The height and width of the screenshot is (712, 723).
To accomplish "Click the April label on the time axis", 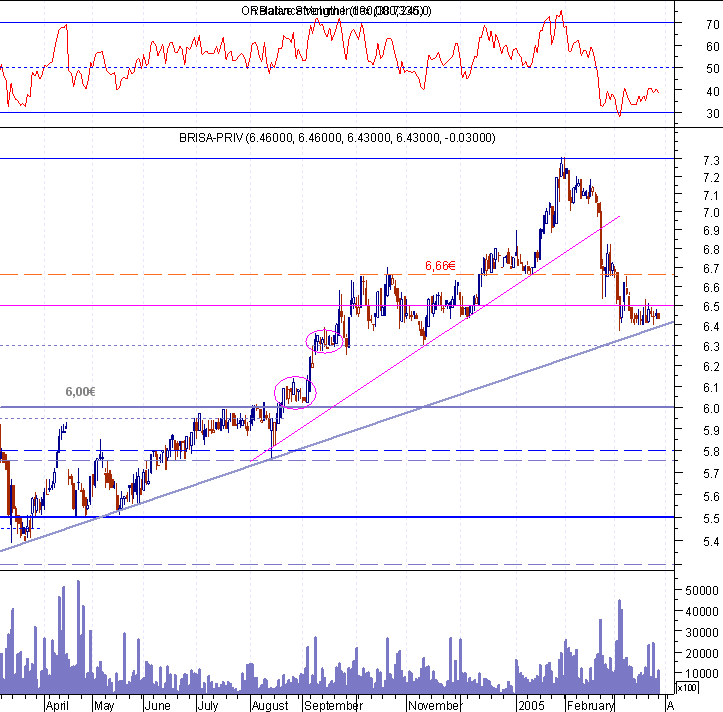I will (x=58, y=706).
